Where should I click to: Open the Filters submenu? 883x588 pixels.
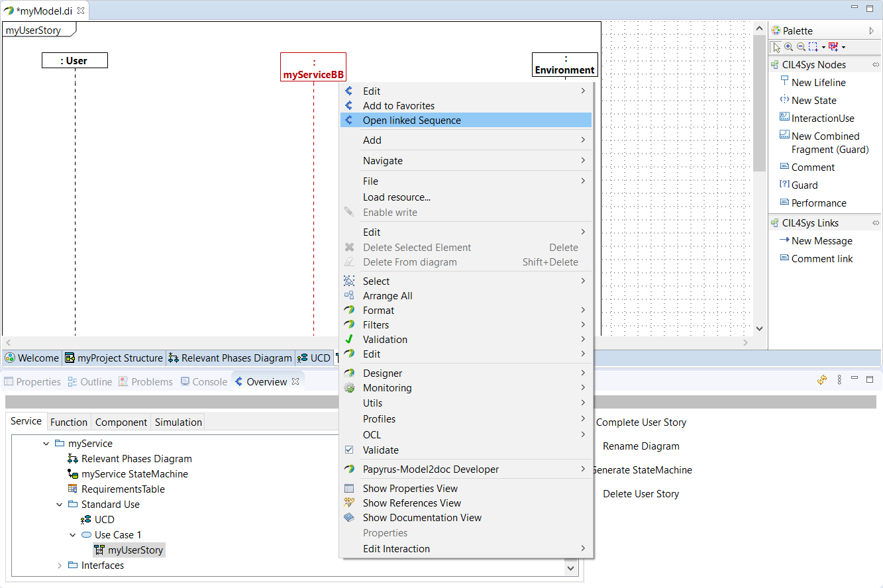466,325
